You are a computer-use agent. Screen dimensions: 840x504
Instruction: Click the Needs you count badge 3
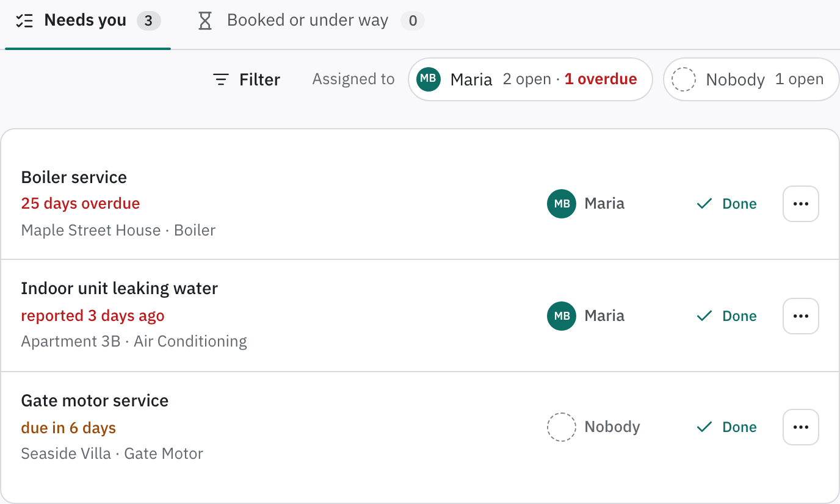[x=148, y=21]
